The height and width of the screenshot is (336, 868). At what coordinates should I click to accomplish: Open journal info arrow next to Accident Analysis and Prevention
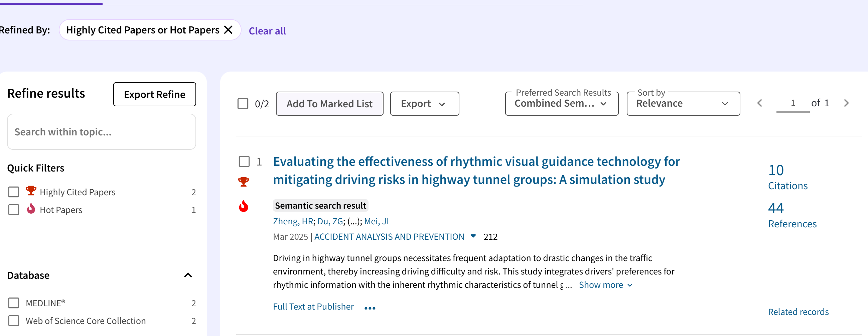pyautogui.click(x=473, y=236)
